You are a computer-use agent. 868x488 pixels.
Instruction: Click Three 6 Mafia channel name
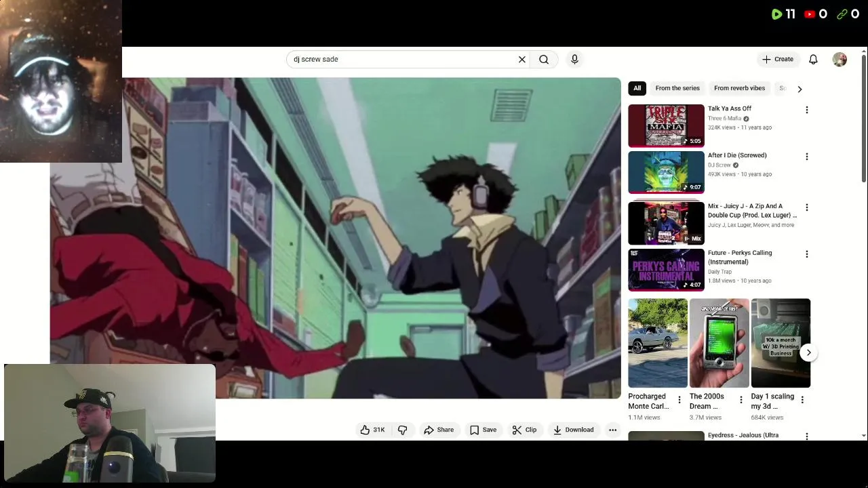click(x=724, y=119)
